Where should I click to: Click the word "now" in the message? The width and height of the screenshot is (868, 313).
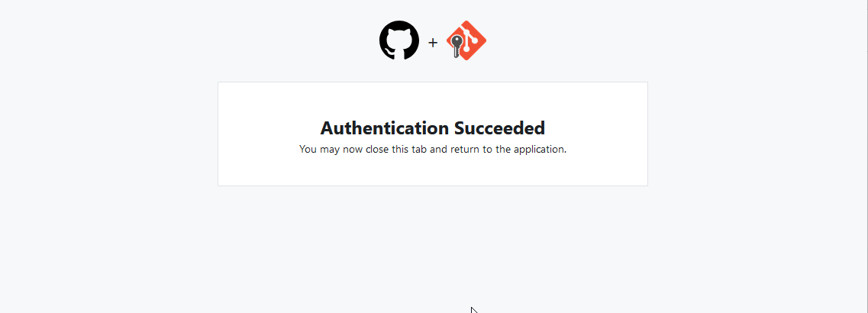pyautogui.click(x=353, y=150)
